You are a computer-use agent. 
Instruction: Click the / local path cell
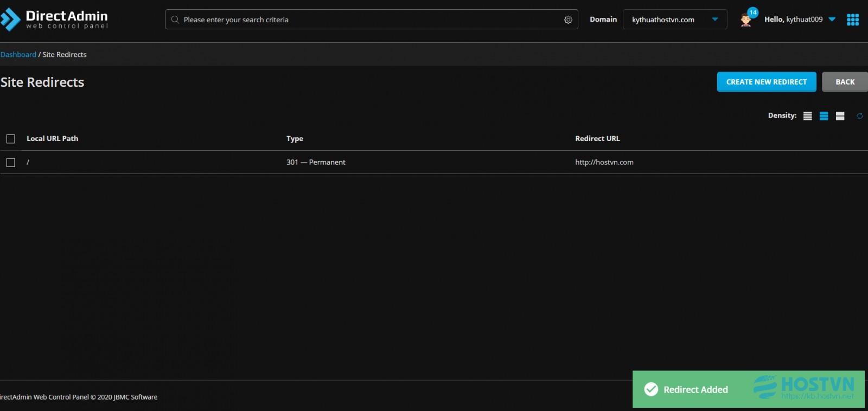click(x=28, y=162)
